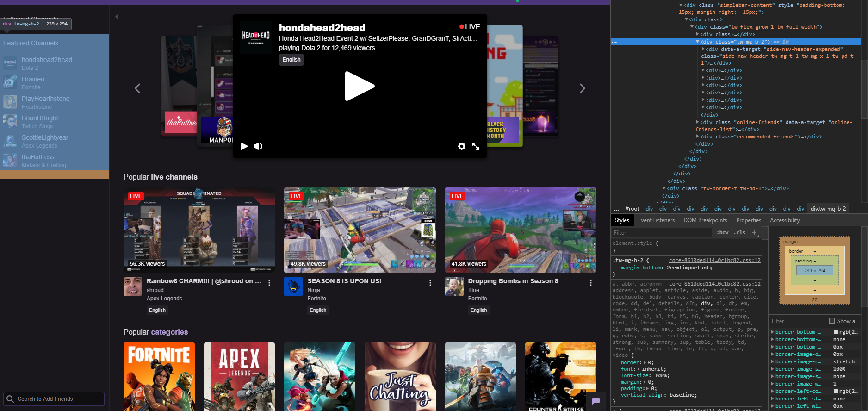
Task: Collapse the tw-flex-grow-1 div node
Action: 692,27
